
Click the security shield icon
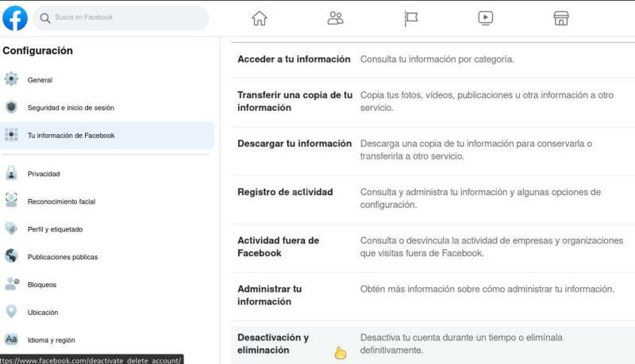[11, 107]
